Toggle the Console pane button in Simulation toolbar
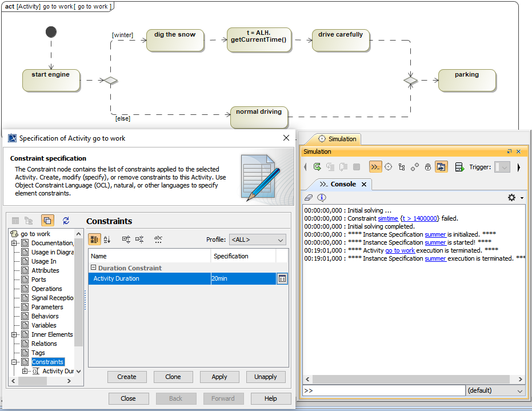532x411 pixels. 375,167
